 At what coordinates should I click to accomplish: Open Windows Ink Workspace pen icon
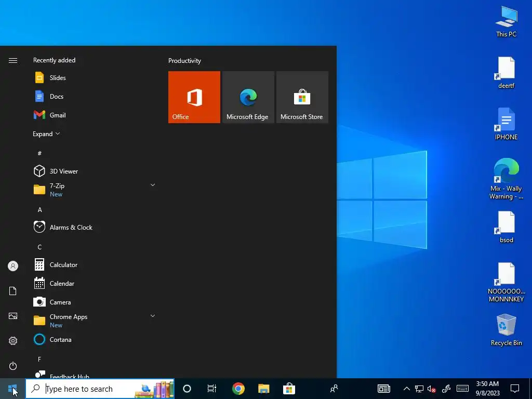click(446, 389)
